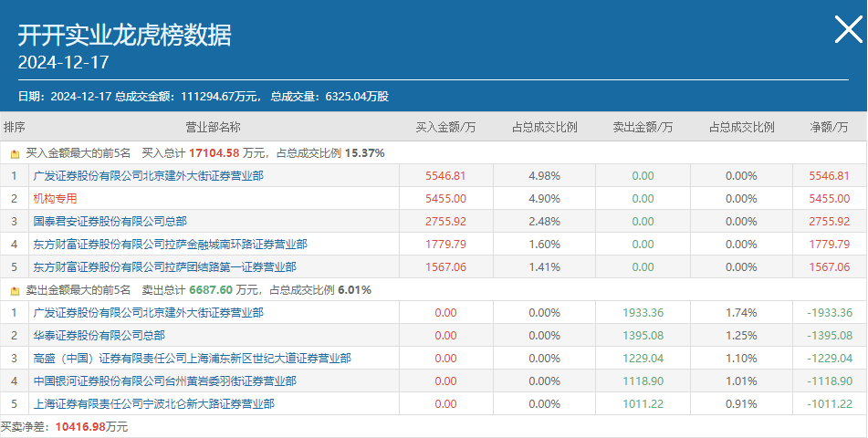
Task: Select buy amount 1779.79 in 拉萨金融城南环路 row
Action: coord(445,245)
